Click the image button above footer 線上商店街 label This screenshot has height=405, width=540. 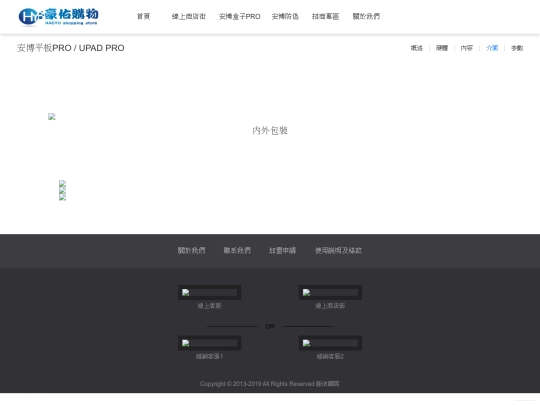pos(330,292)
